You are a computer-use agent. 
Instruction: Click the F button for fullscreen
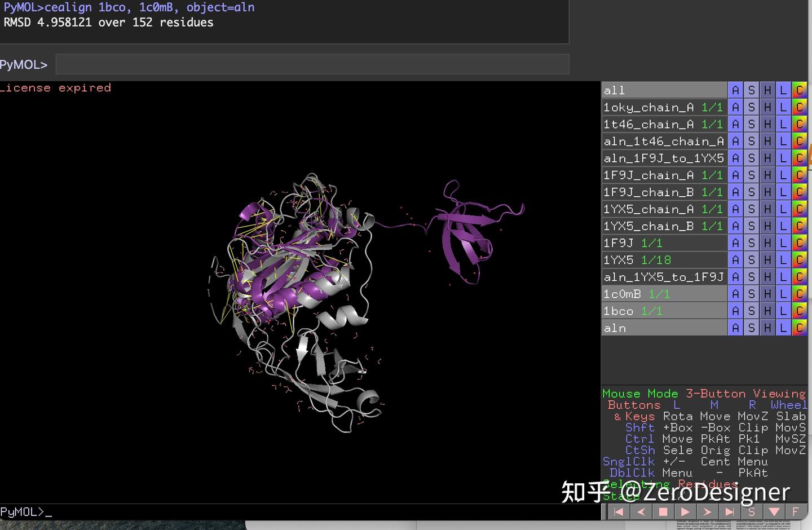click(x=796, y=511)
